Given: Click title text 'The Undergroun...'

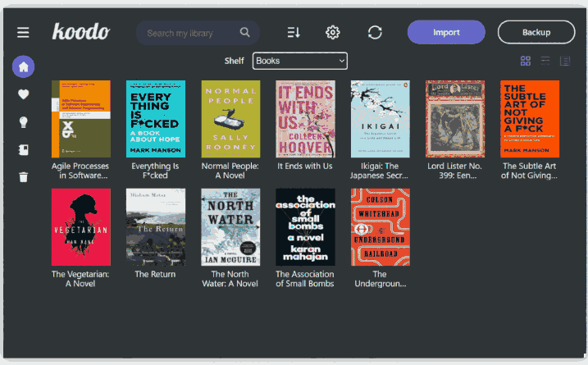Looking at the screenshot, I should click(x=381, y=279).
